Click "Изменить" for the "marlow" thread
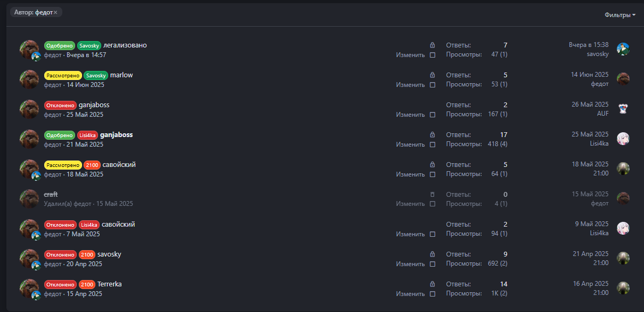 (x=410, y=85)
